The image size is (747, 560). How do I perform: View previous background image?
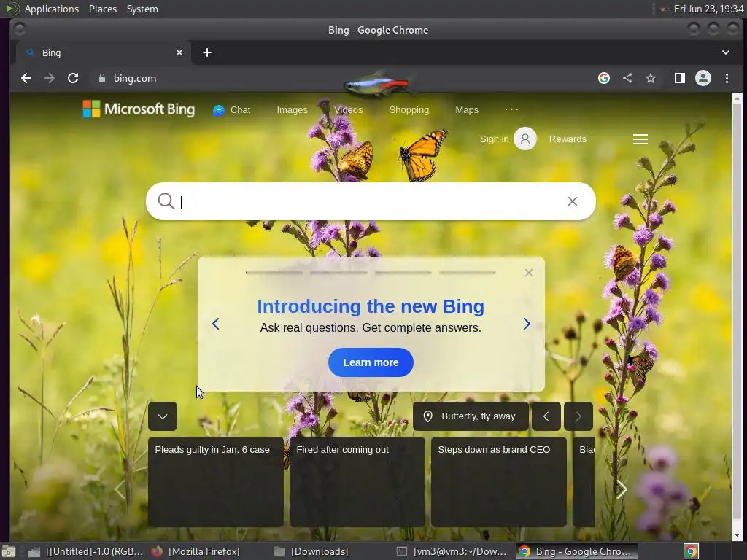(546, 416)
